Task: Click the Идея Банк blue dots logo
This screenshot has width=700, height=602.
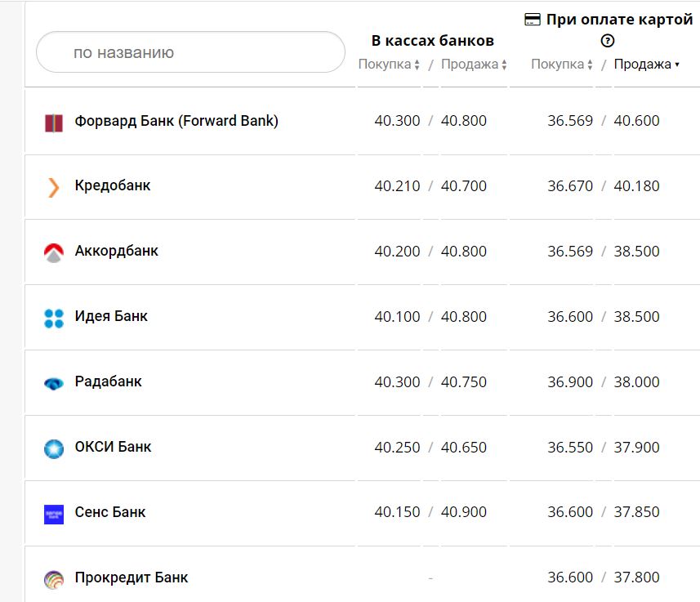Action: tap(53, 319)
